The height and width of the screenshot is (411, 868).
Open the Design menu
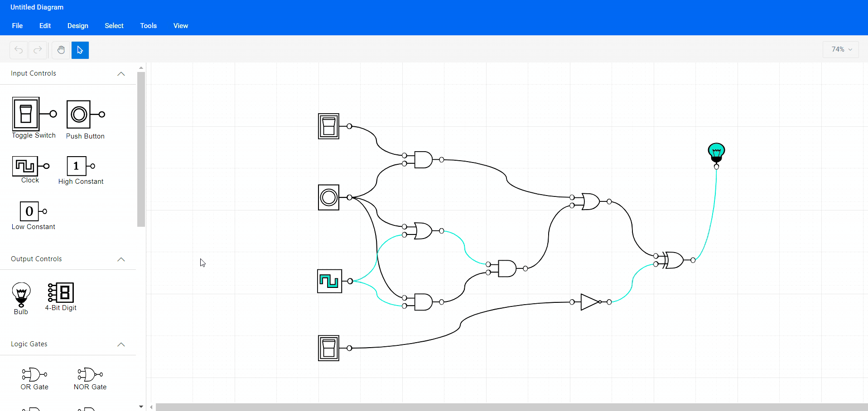78,26
